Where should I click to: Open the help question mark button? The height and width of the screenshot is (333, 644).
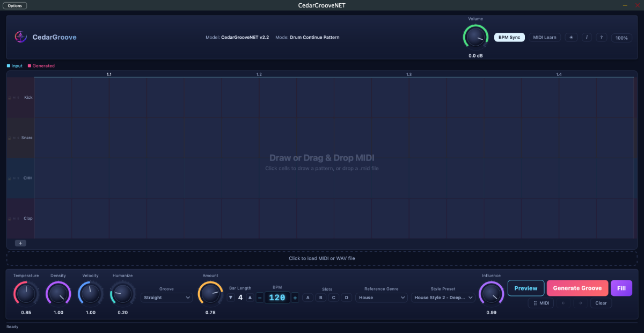click(602, 38)
